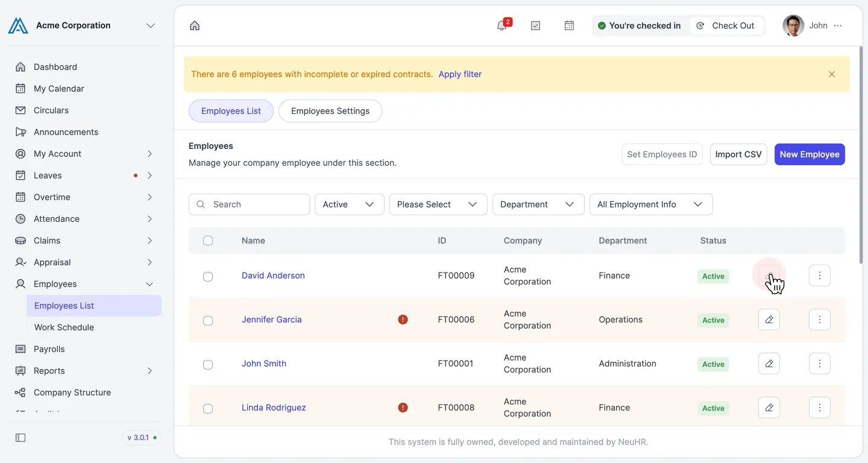Open All Employment Info dropdown
The width and height of the screenshot is (868, 463).
pos(651,204)
